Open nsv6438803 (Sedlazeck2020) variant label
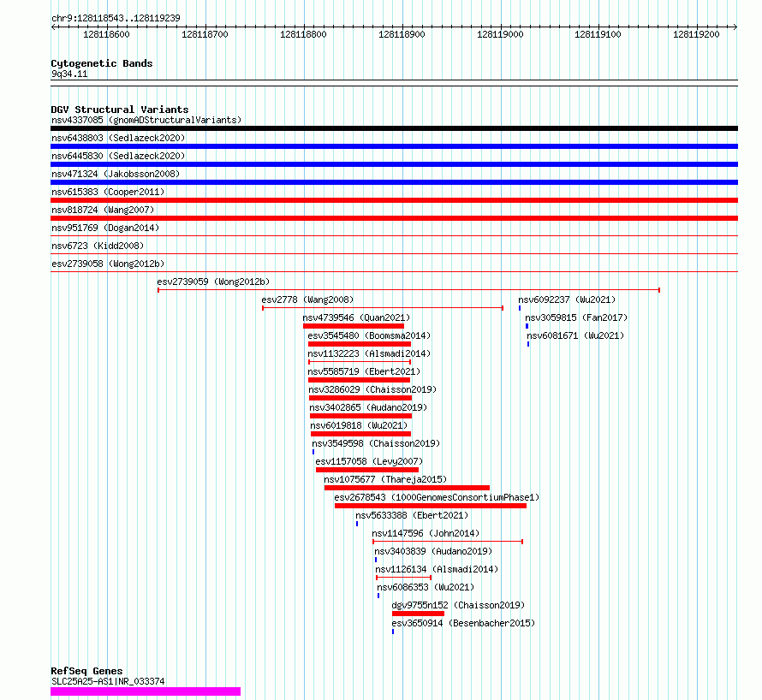762x700 pixels. 118,138
